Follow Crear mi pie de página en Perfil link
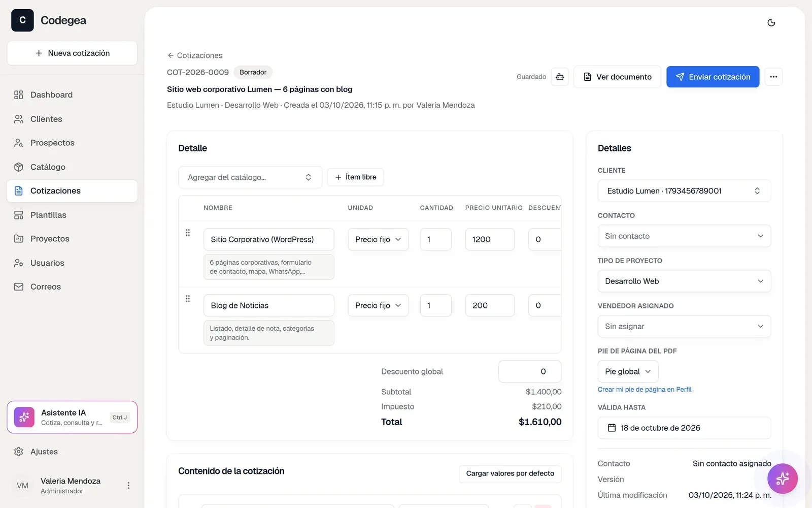 [645, 390]
